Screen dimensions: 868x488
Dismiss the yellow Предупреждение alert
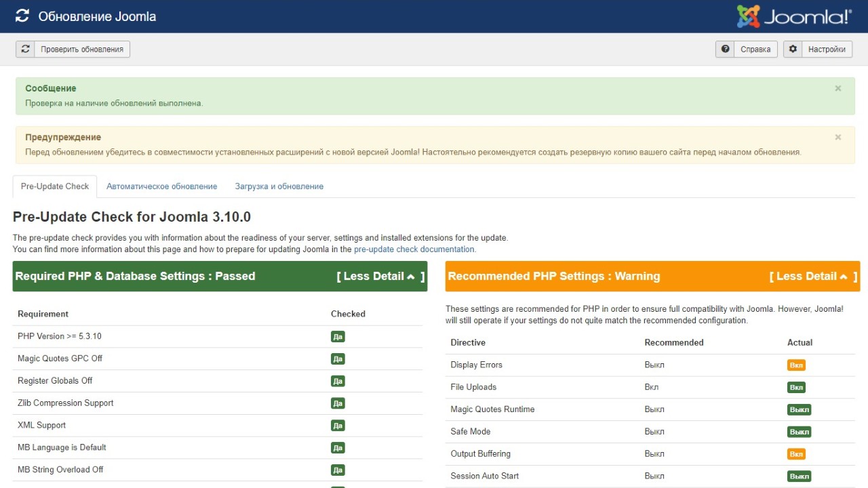838,138
